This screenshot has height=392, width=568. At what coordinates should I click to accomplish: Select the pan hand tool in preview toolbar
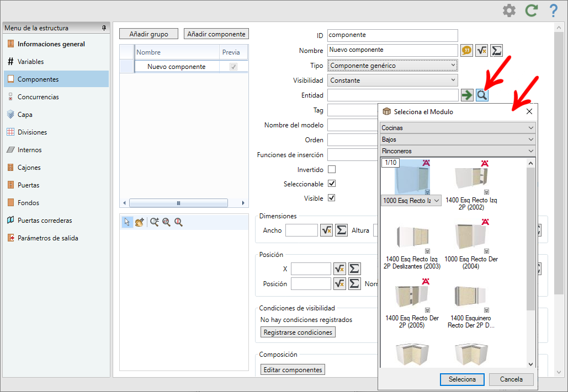[x=140, y=222]
